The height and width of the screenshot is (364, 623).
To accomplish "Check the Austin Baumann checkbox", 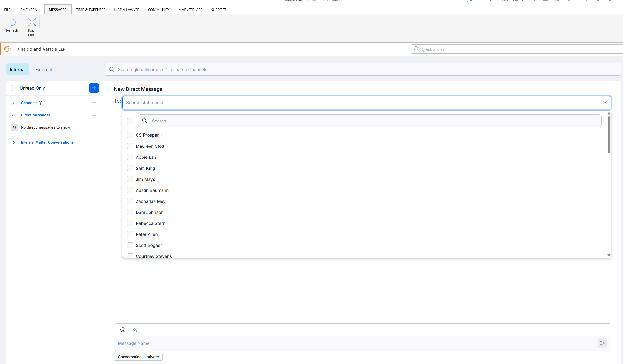I will pos(130,190).
